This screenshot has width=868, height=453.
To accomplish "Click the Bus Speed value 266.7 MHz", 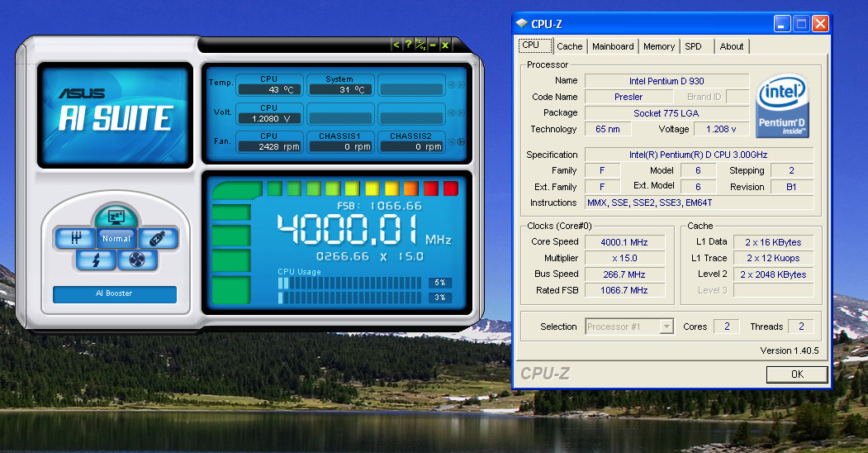I will (x=624, y=274).
